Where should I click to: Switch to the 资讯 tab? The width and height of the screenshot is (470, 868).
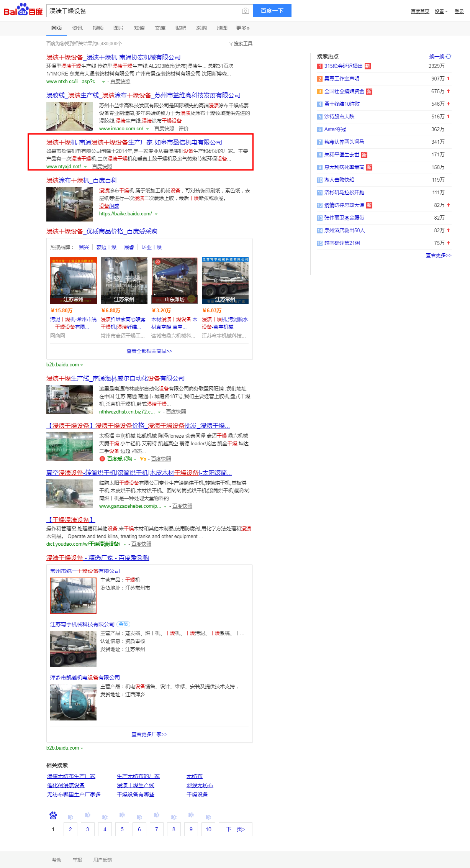tap(77, 28)
